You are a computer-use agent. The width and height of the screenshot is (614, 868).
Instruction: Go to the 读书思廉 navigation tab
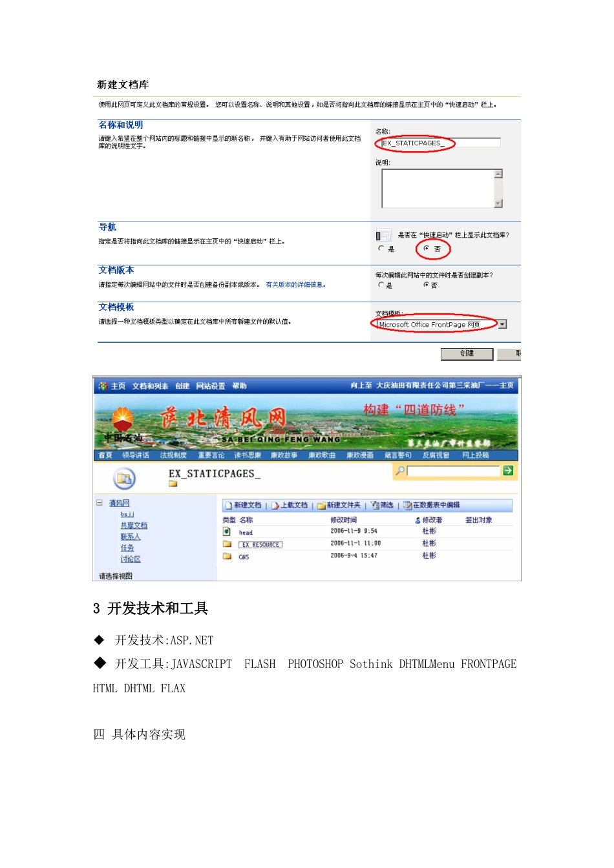(x=248, y=455)
